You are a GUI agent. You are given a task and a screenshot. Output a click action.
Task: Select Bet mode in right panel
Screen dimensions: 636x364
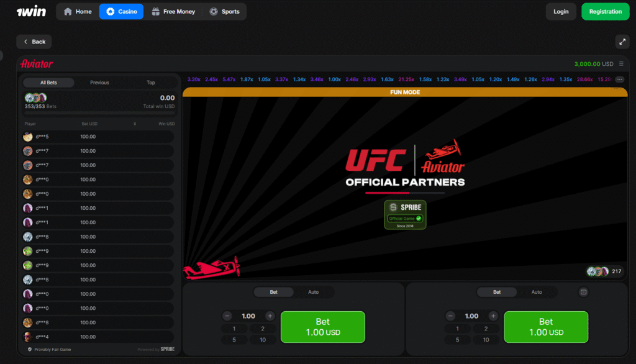tap(497, 292)
